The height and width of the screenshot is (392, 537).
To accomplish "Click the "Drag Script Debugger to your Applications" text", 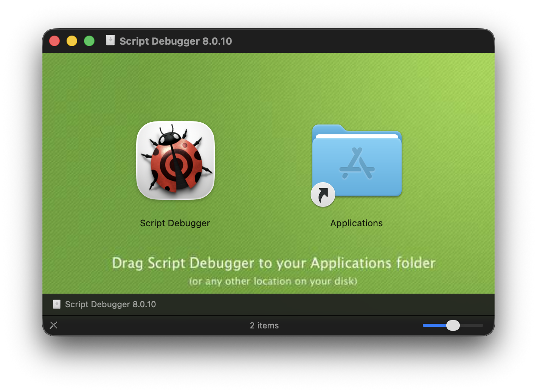I will coord(273,263).
